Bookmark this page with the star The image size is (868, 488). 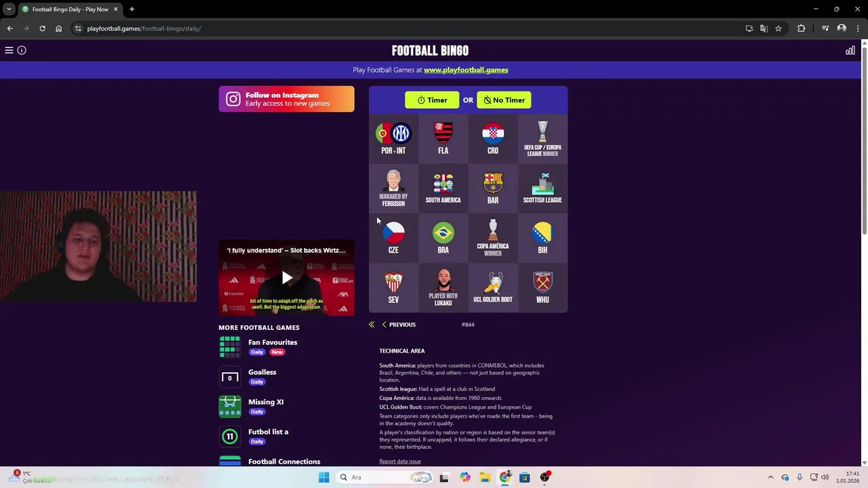(x=778, y=28)
